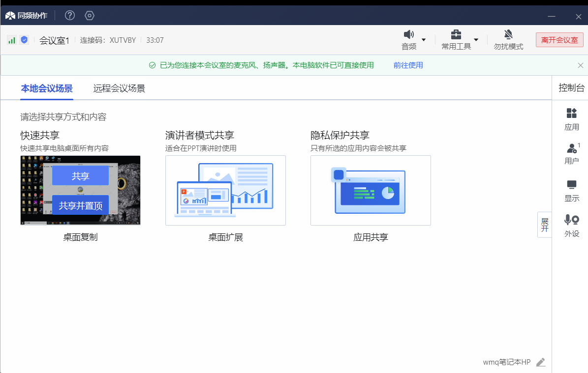Expand the side panel via 展开
This screenshot has width=588, height=373.
pos(544,225)
